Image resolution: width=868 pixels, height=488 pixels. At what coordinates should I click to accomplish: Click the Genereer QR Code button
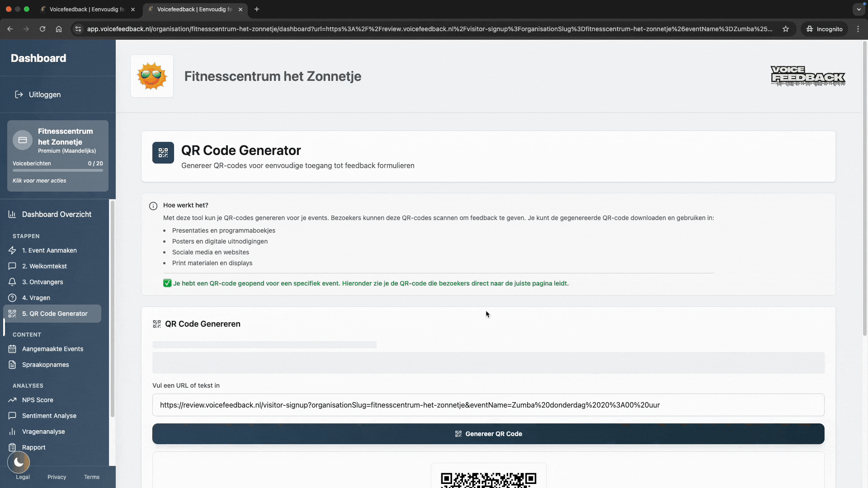[x=488, y=434]
